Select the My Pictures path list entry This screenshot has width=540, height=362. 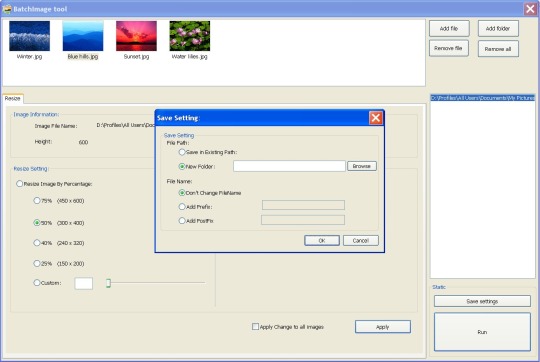(x=482, y=98)
